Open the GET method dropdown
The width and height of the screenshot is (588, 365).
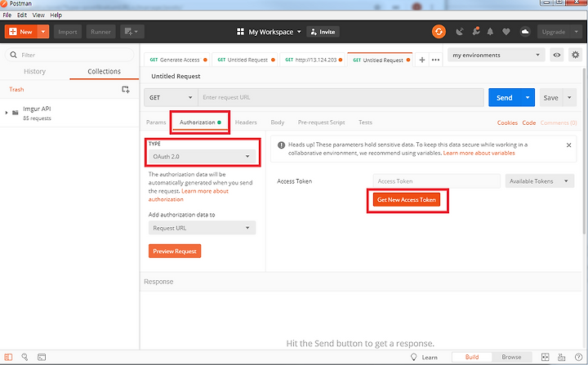tap(171, 97)
